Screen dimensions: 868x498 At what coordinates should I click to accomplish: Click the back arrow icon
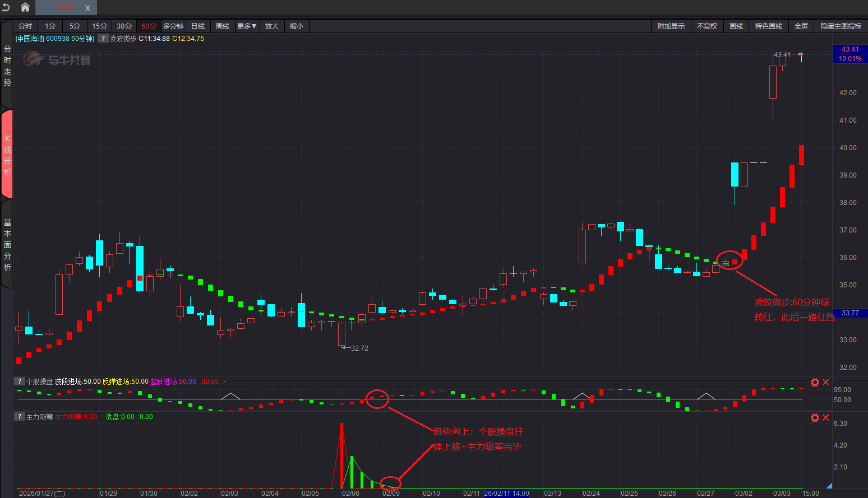coord(7,7)
